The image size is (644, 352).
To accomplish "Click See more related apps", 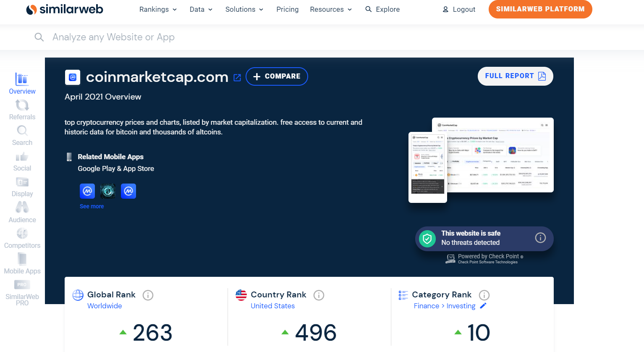I will coord(92,206).
